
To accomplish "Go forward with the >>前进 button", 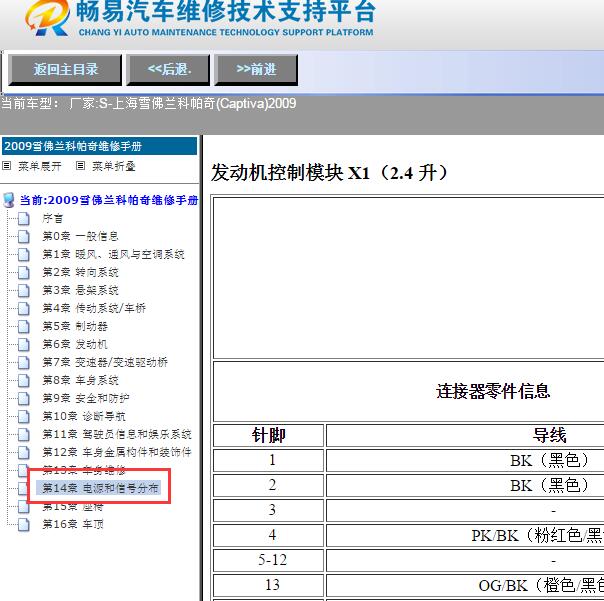I will [256, 70].
